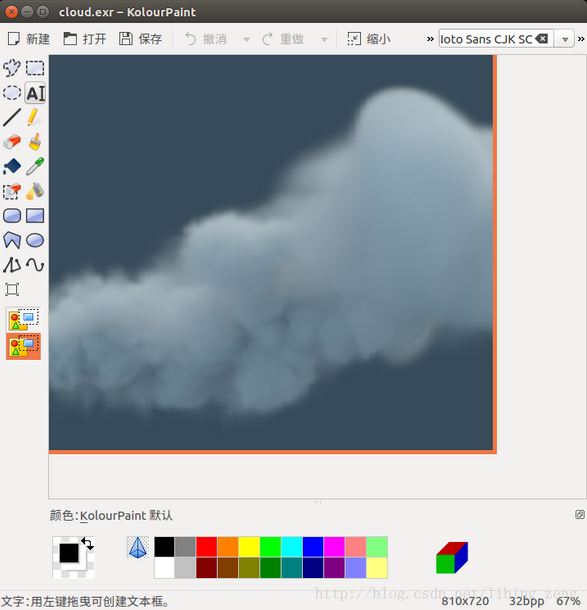Pick the red palette swatch
587x610 pixels.
[207, 547]
